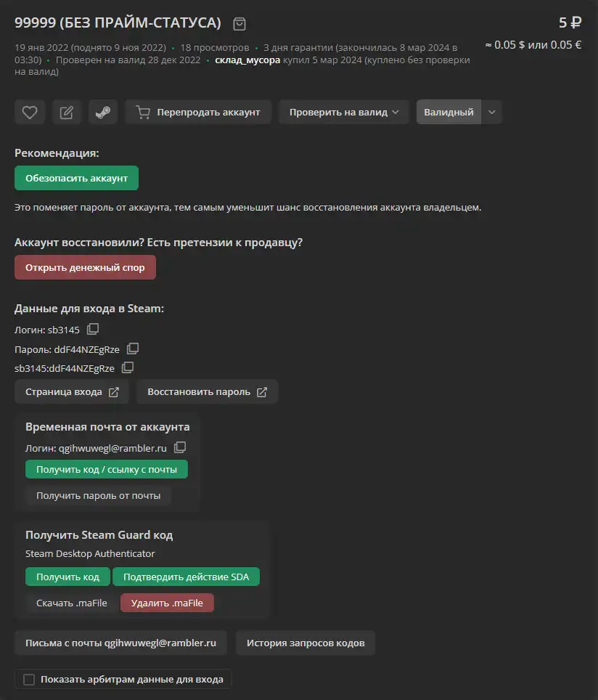598x700 pixels.
Task: Open the chevron dropdown next to 'Валидный'
Action: (x=491, y=113)
